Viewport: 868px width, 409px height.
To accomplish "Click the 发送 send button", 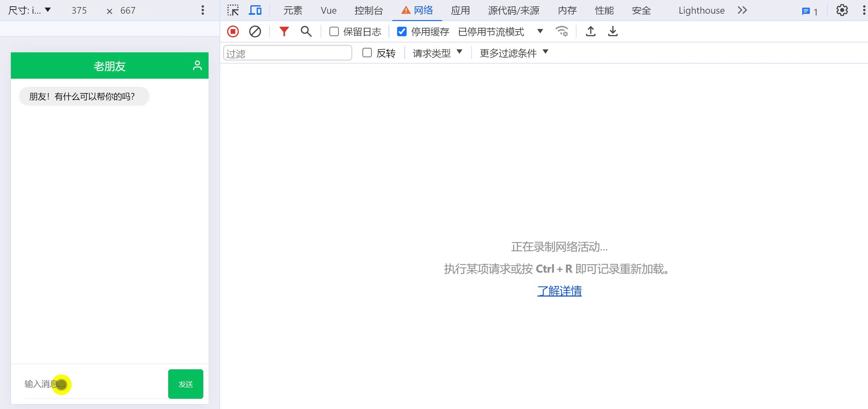I will pos(185,384).
